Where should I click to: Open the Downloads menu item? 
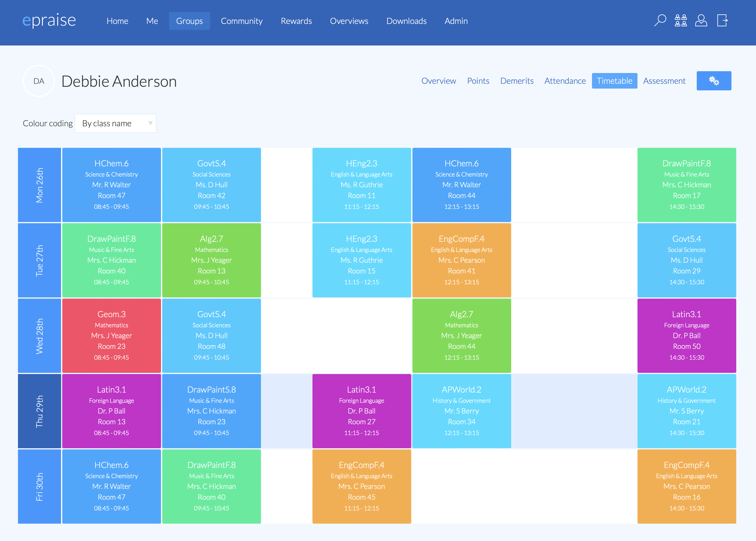tap(406, 21)
